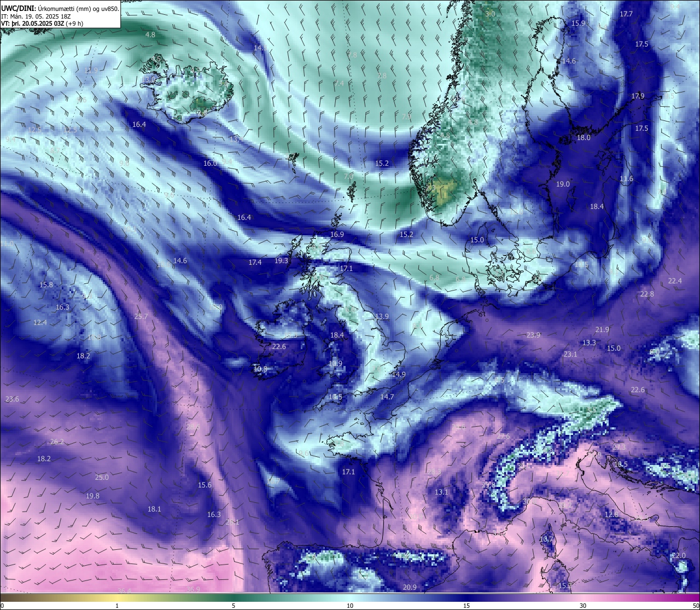The height and width of the screenshot is (610, 700).
Task: Click the '17.7' value on the map
Action: 626,14
